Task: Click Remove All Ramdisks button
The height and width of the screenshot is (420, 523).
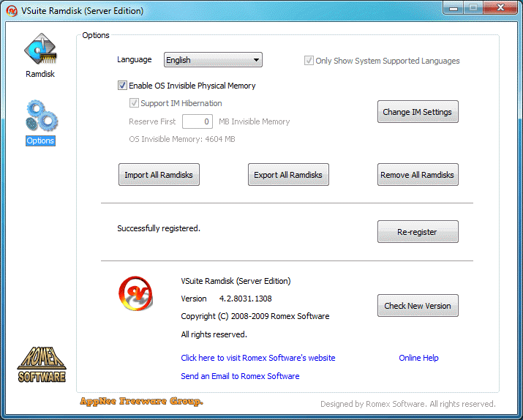Action: click(418, 174)
